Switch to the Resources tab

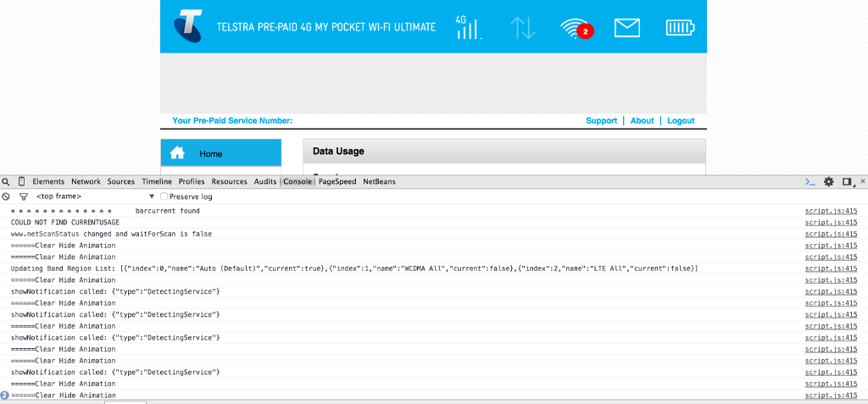tap(229, 181)
